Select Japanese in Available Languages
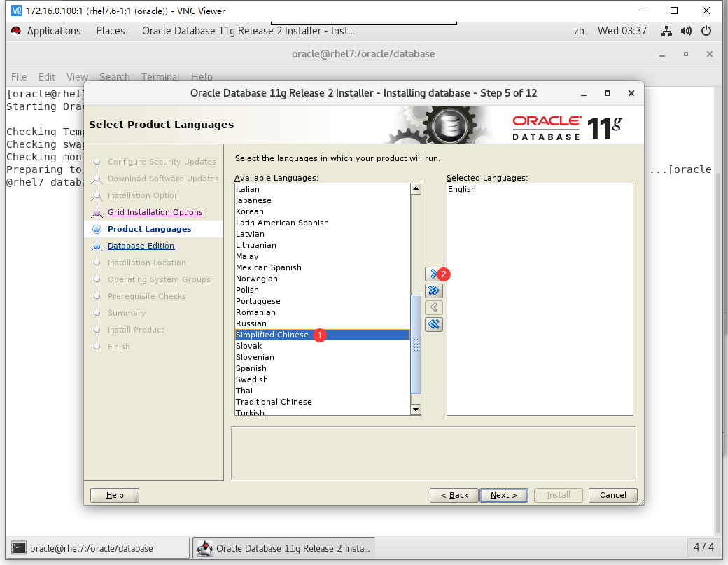Image resolution: width=728 pixels, height=565 pixels. [322, 200]
